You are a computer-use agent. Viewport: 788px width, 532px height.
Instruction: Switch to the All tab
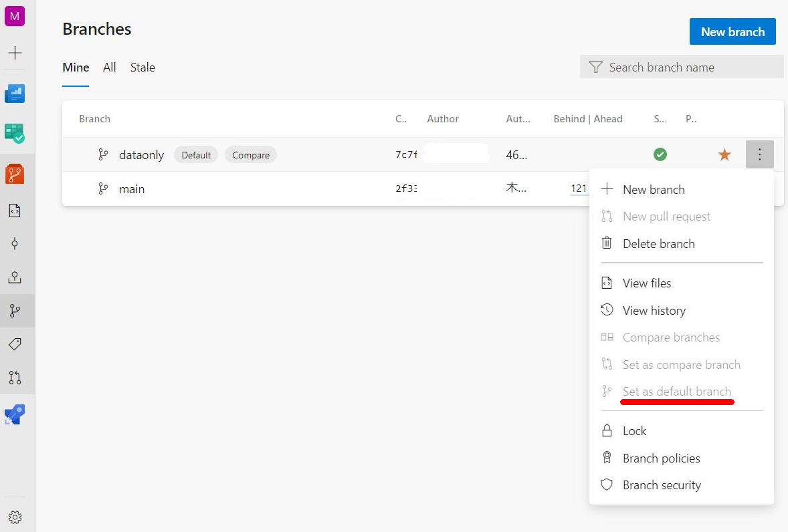110,68
